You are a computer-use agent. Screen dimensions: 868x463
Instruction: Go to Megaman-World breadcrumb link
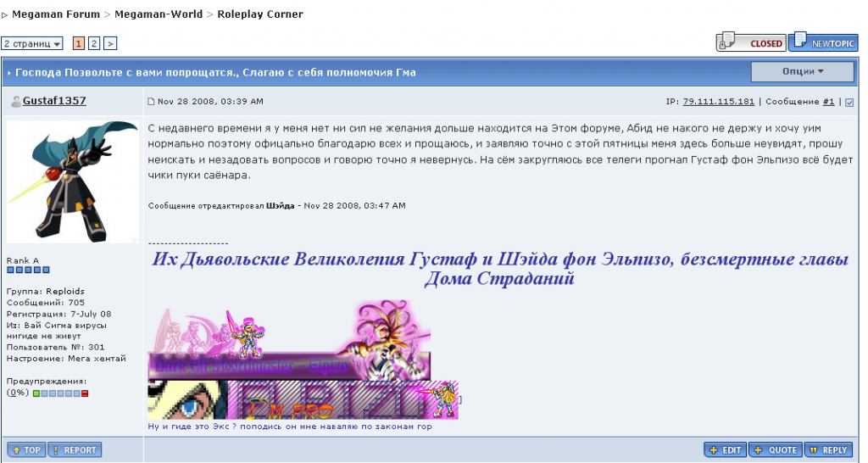pos(159,14)
